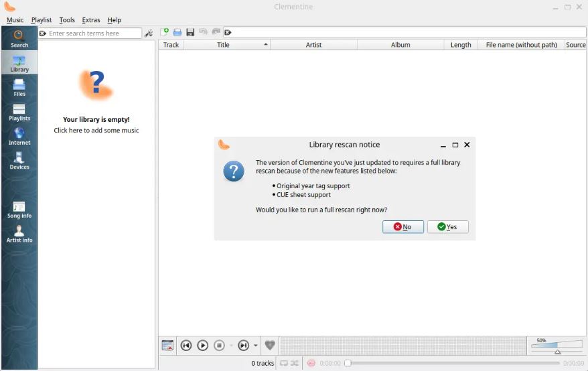Open the Files sidebar tab
This screenshot has height=371, width=588.
19,88
